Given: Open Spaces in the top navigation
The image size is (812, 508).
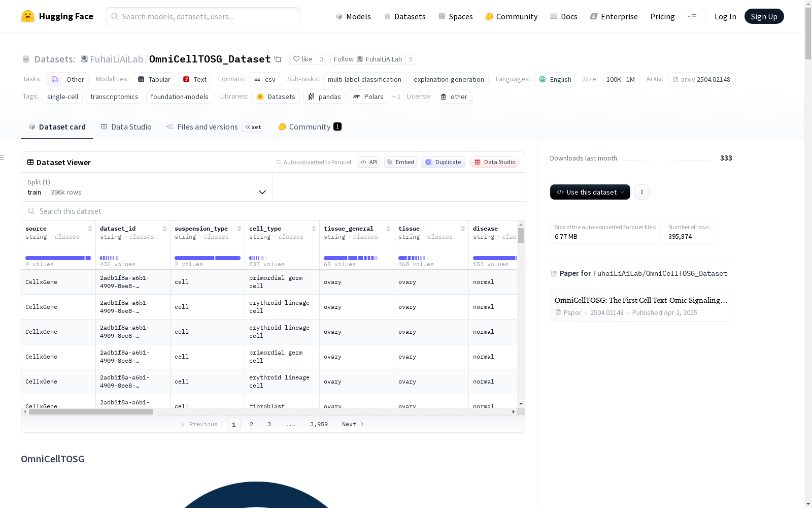Looking at the screenshot, I should [x=456, y=16].
